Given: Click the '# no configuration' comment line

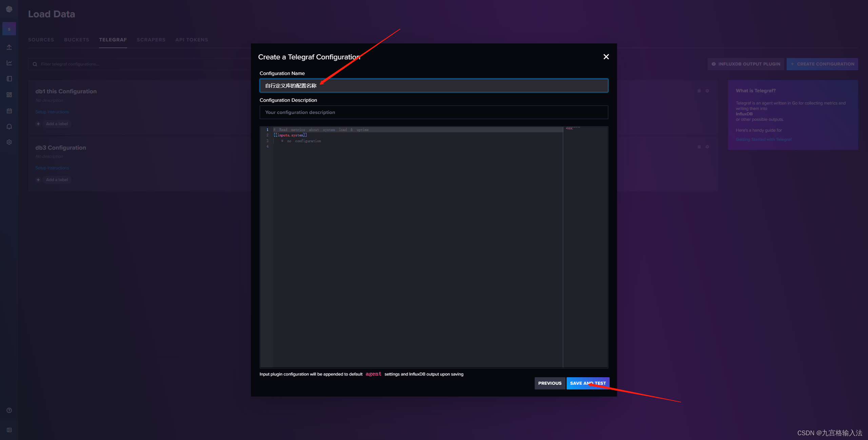Looking at the screenshot, I should coord(301,141).
